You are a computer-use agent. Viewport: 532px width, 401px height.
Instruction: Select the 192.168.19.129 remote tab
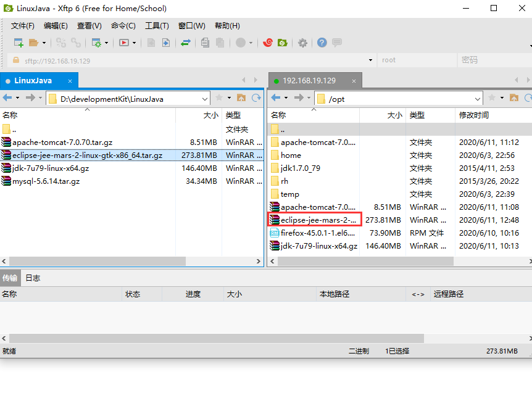[315, 81]
